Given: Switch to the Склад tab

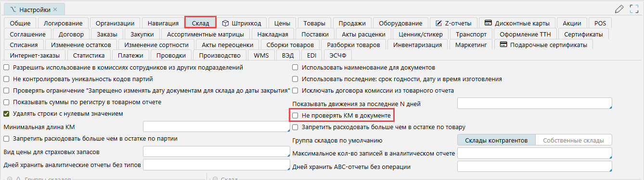Looking at the screenshot, I should tap(200, 23).
